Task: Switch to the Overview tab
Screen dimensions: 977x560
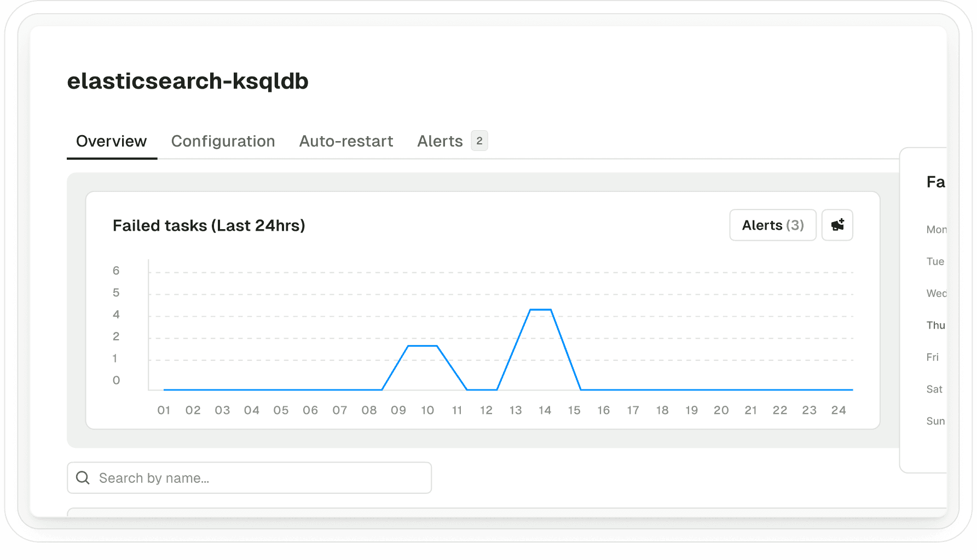Action: click(x=111, y=141)
